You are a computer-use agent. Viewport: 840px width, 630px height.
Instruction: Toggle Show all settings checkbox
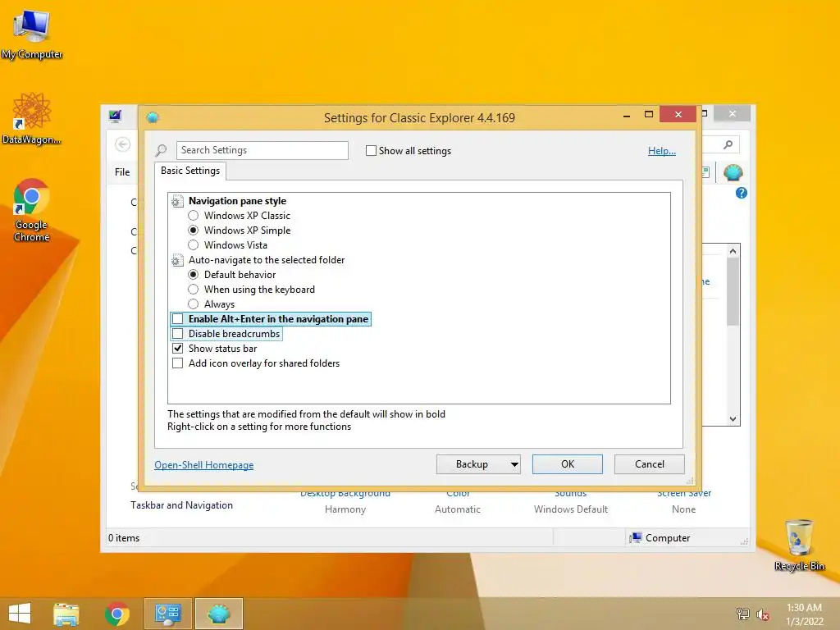point(371,151)
